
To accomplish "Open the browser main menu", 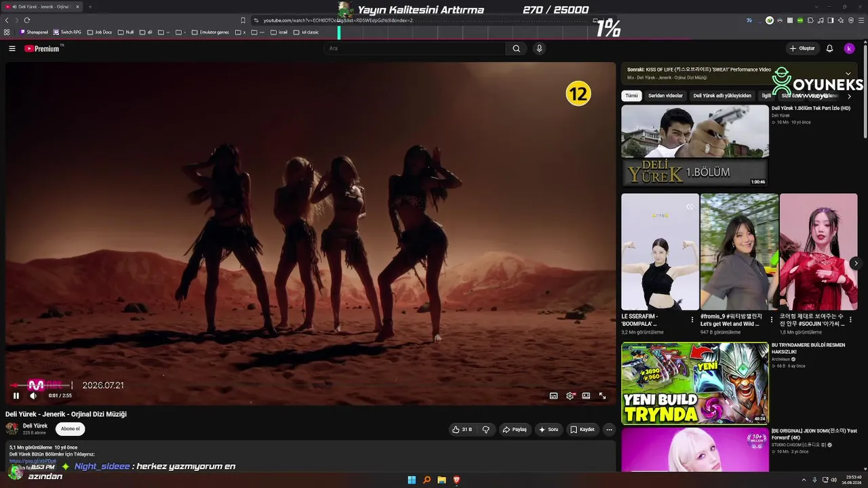I will tap(861, 20).
